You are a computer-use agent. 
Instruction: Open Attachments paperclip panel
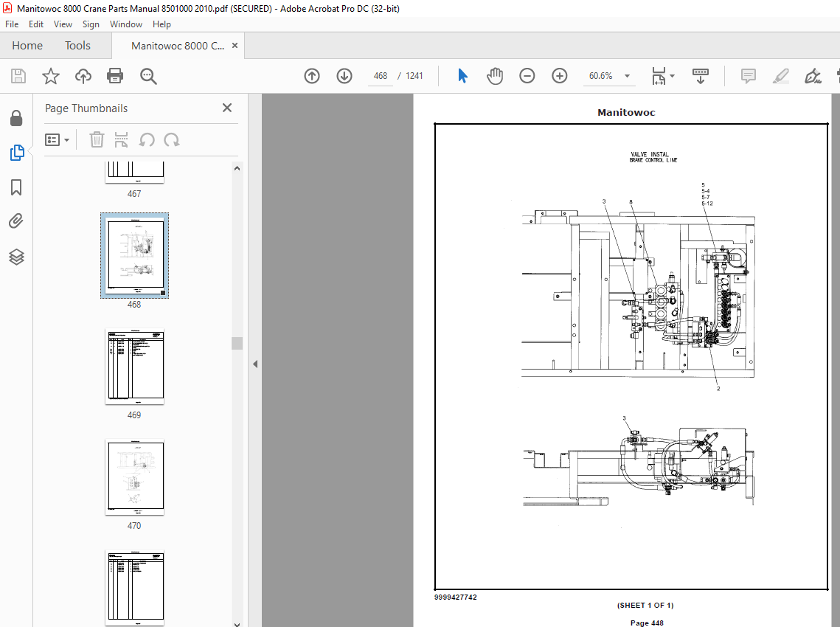(17, 221)
